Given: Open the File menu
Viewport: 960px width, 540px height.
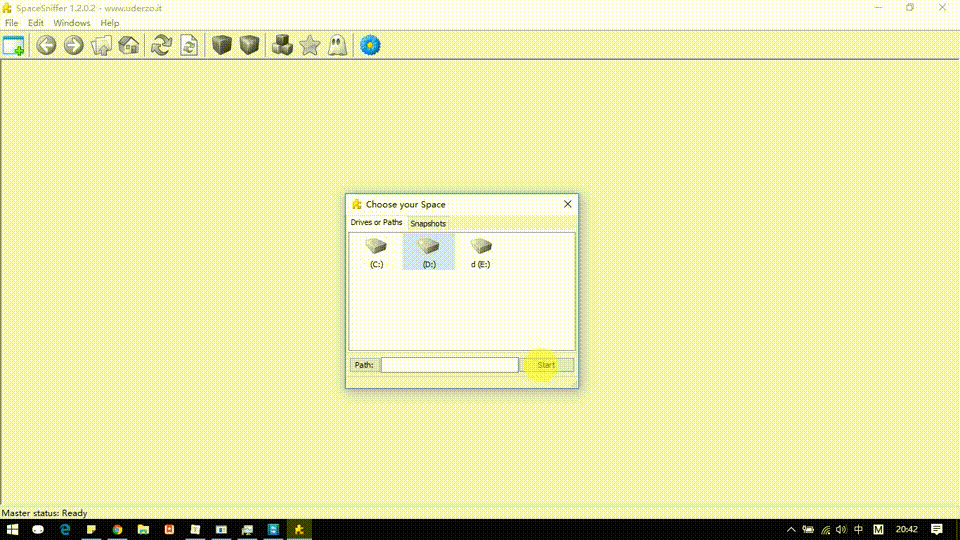Looking at the screenshot, I should pos(12,23).
